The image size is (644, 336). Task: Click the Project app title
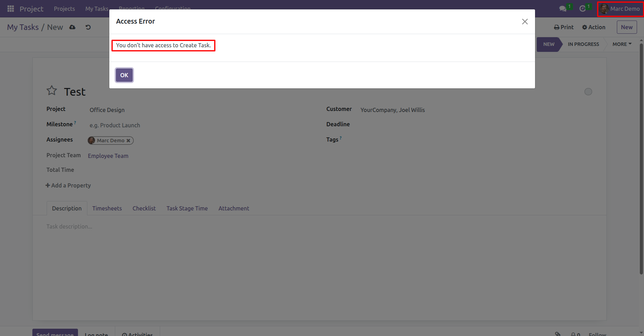(x=31, y=9)
